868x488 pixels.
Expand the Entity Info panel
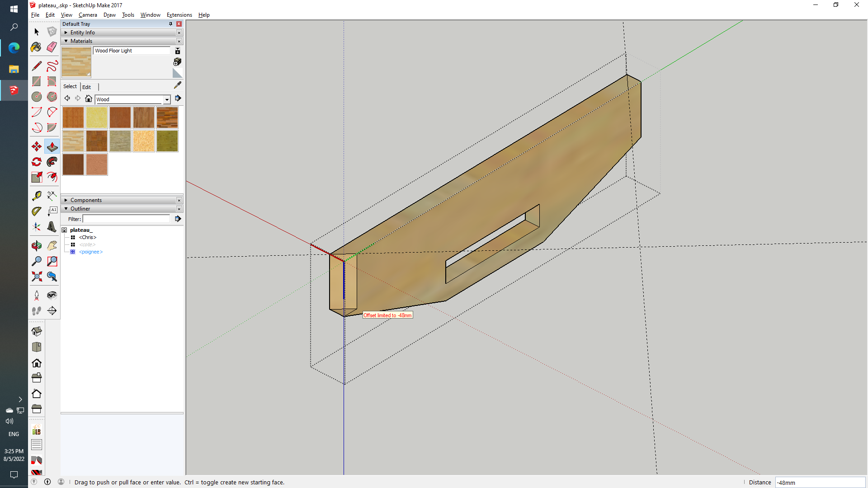tap(66, 33)
